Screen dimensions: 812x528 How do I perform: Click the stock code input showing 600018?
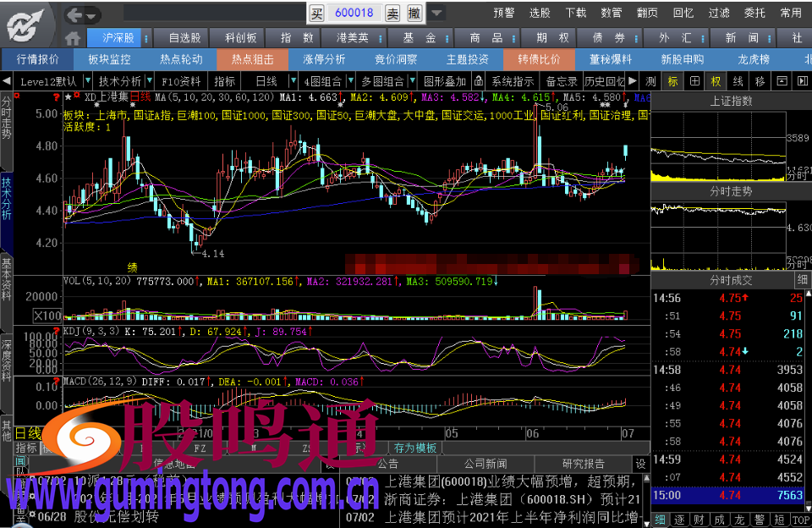pyautogui.click(x=354, y=13)
